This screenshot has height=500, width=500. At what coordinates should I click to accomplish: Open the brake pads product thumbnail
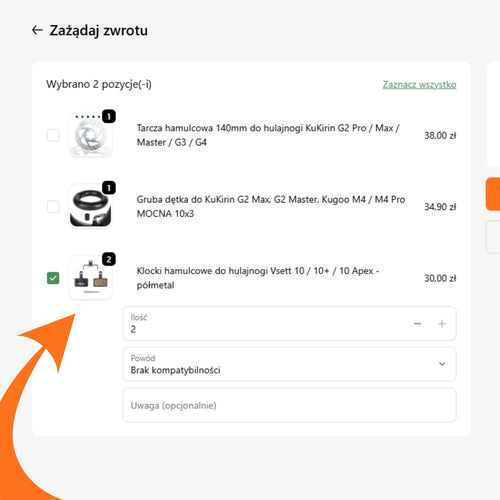click(90, 278)
